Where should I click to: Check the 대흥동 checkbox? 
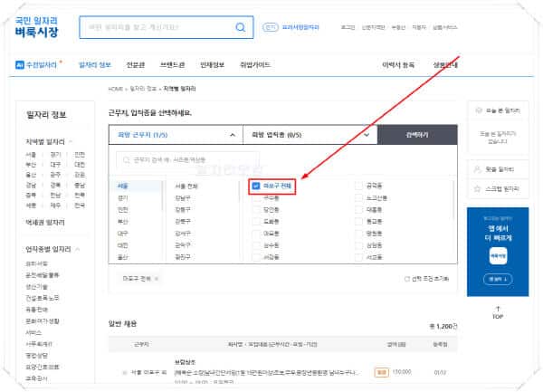358,210
